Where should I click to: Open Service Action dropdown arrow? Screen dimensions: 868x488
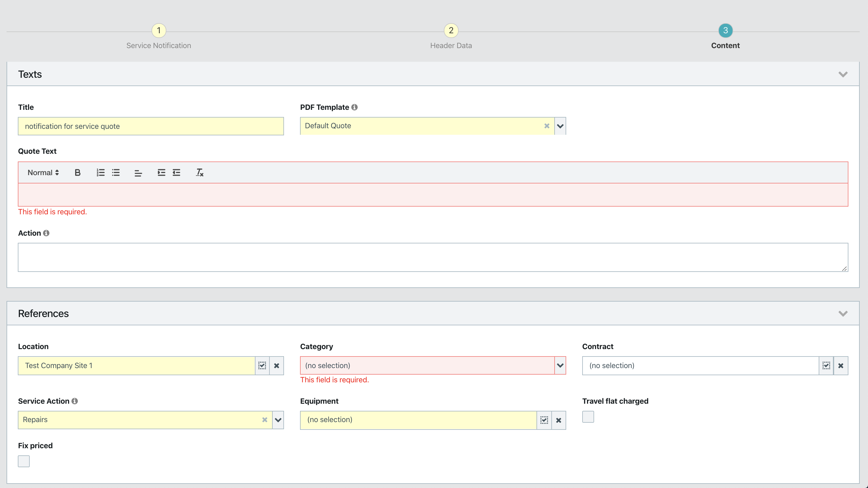tap(278, 420)
